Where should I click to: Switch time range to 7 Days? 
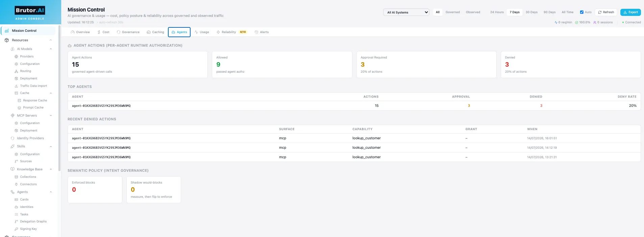coord(515,12)
